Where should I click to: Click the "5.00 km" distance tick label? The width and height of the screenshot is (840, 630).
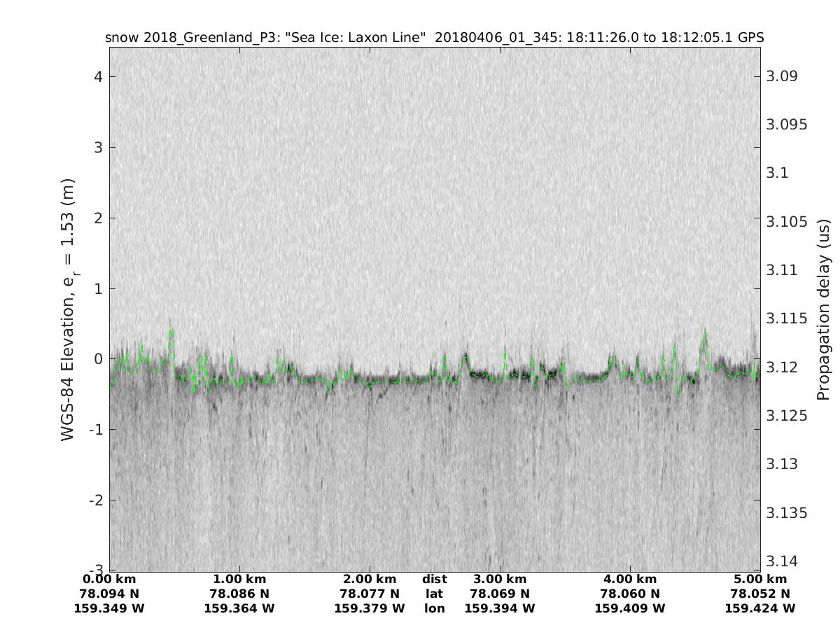(760, 579)
